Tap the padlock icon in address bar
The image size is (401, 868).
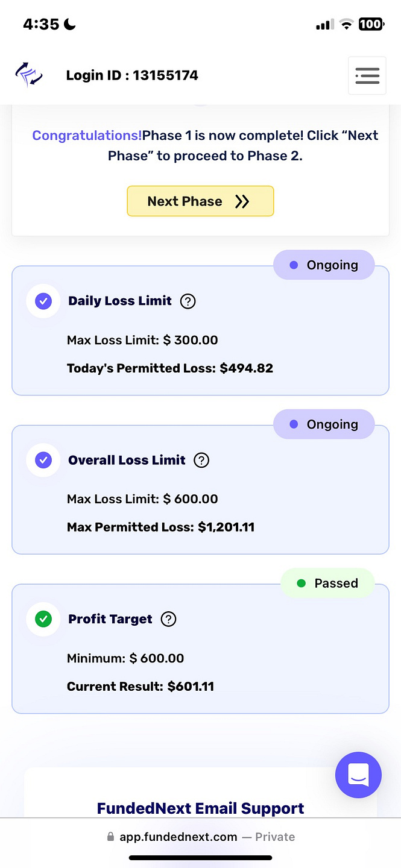point(110,837)
